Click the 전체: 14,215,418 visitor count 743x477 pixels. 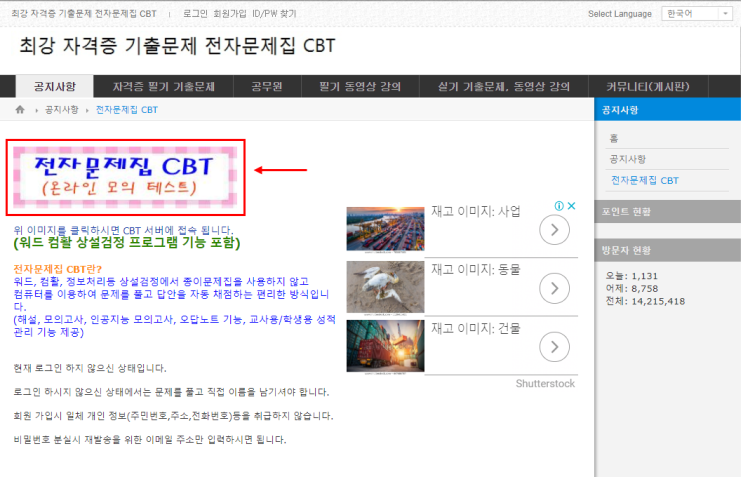645,301
